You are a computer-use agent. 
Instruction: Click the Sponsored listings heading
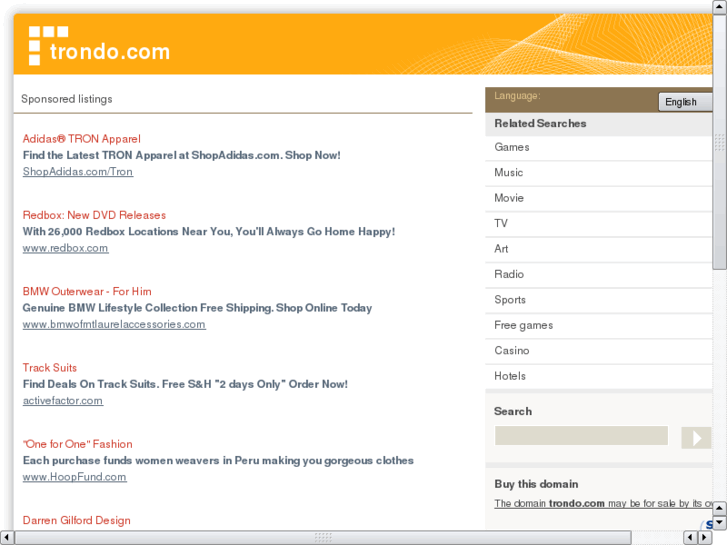coord(67,99)
